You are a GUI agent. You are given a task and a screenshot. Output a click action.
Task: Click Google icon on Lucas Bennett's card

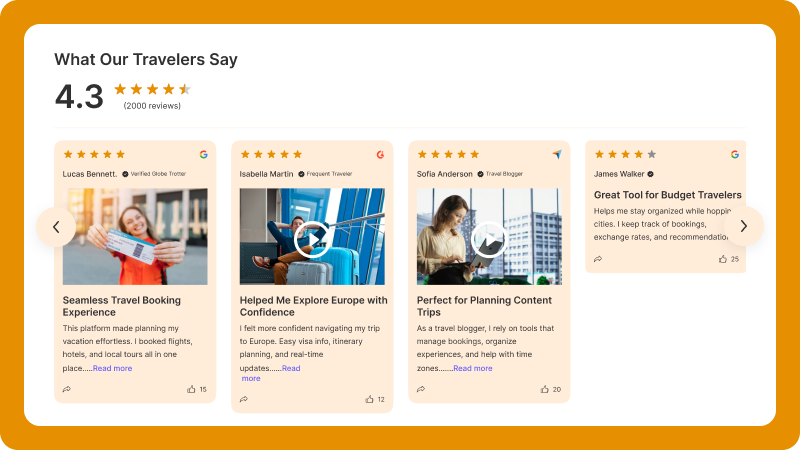click(203, 154)
